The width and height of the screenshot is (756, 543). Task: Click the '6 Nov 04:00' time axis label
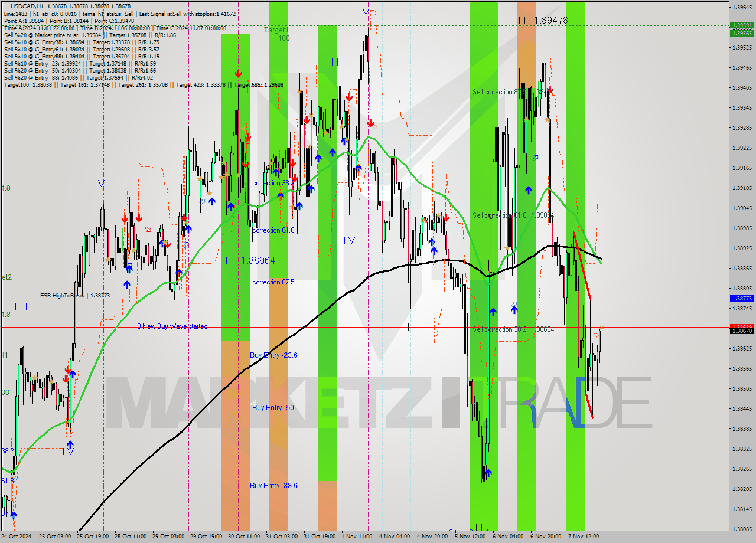click(508, 537)
